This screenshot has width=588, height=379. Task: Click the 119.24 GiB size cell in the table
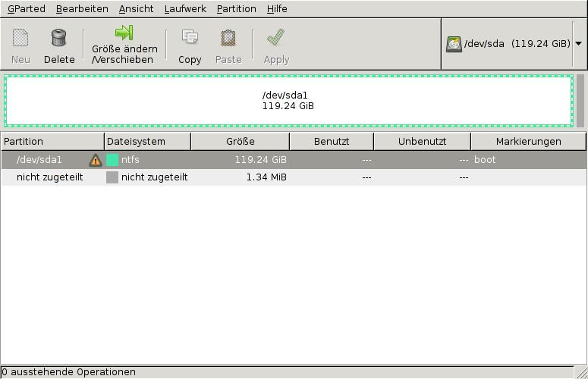click(261, 160)
